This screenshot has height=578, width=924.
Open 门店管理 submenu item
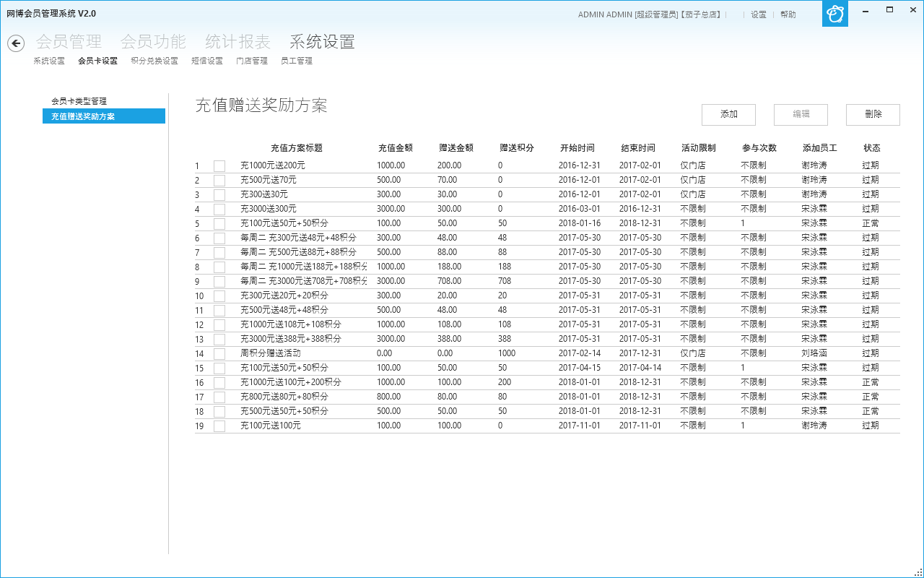tap(252, 61)
